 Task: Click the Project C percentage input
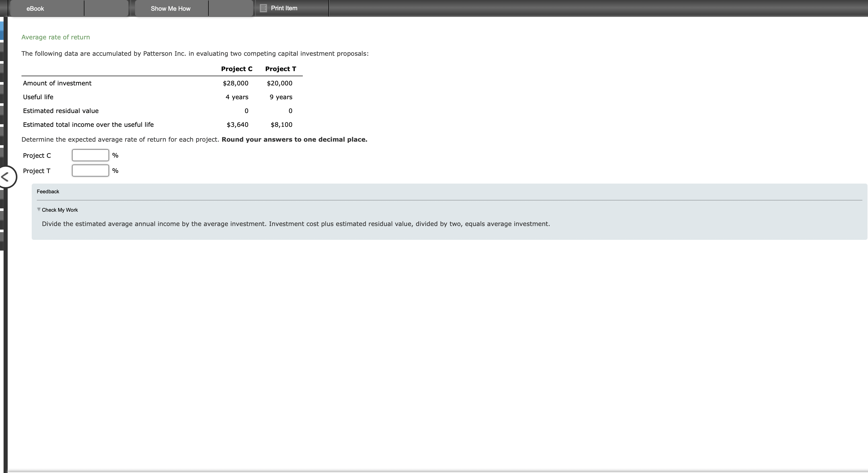click(x=90, y=155)
